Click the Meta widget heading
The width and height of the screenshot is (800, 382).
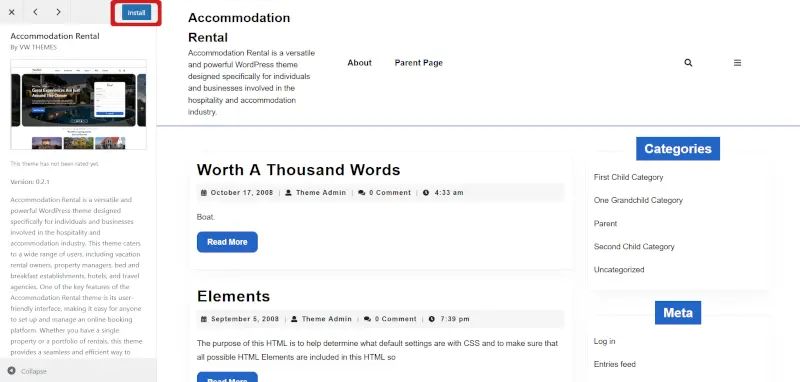coord(678,313)
